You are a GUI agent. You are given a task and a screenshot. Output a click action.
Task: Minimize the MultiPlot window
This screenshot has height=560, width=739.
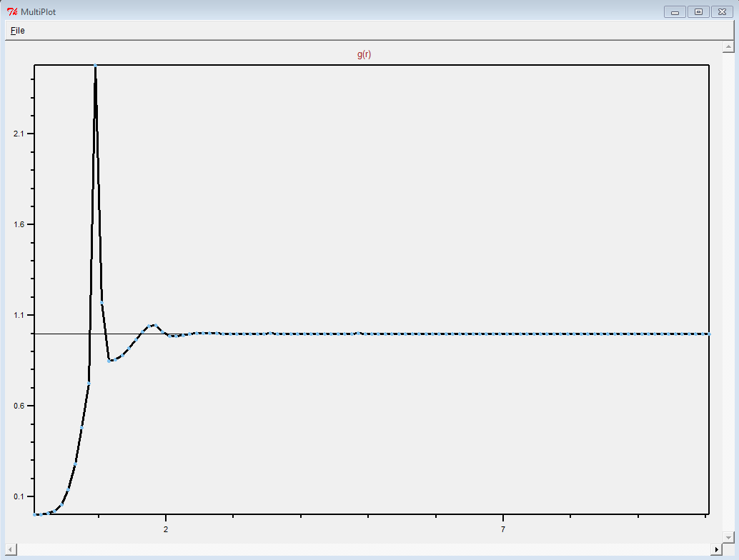[675, 11]
